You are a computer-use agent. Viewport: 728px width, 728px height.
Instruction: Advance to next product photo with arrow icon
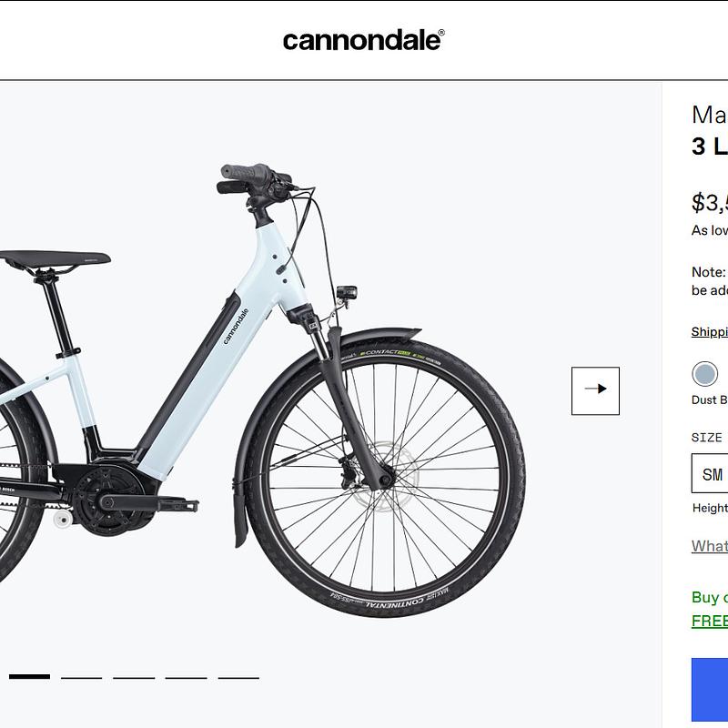596,389
